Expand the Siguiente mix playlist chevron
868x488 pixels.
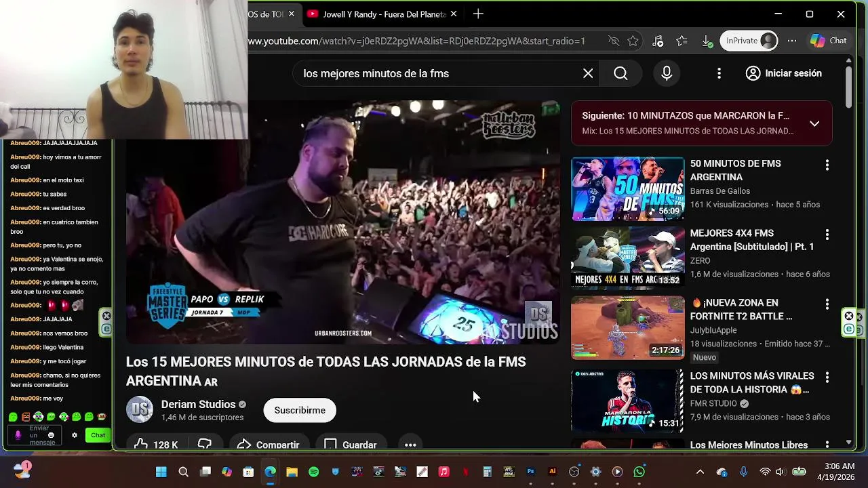814,123
